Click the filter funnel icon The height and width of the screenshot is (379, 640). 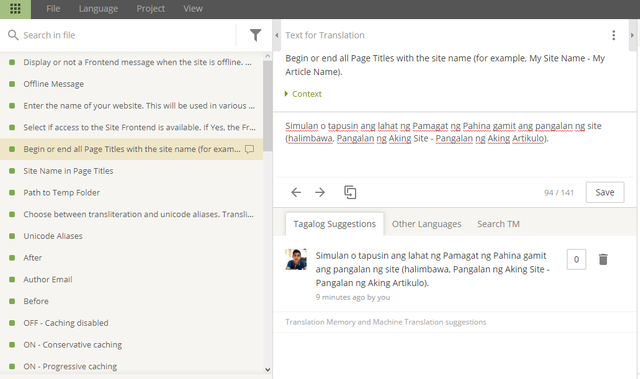click(255, 35)
